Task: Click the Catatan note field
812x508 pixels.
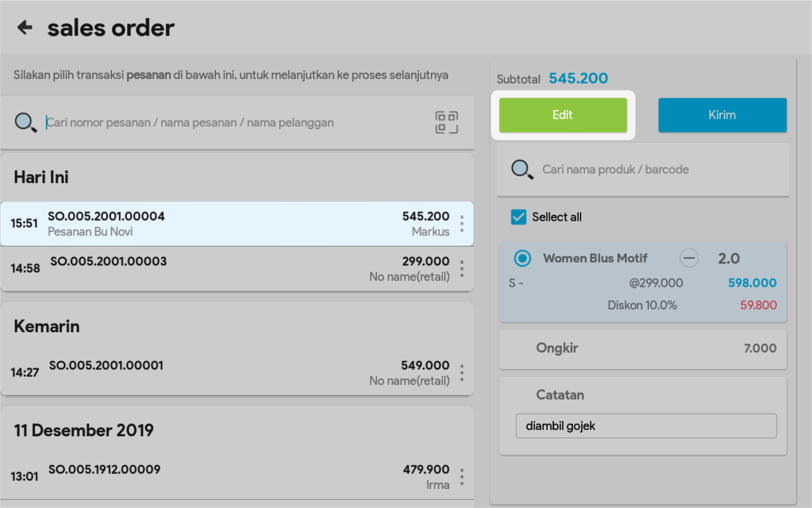Action: pyautogui.click(x=646, y=426)
